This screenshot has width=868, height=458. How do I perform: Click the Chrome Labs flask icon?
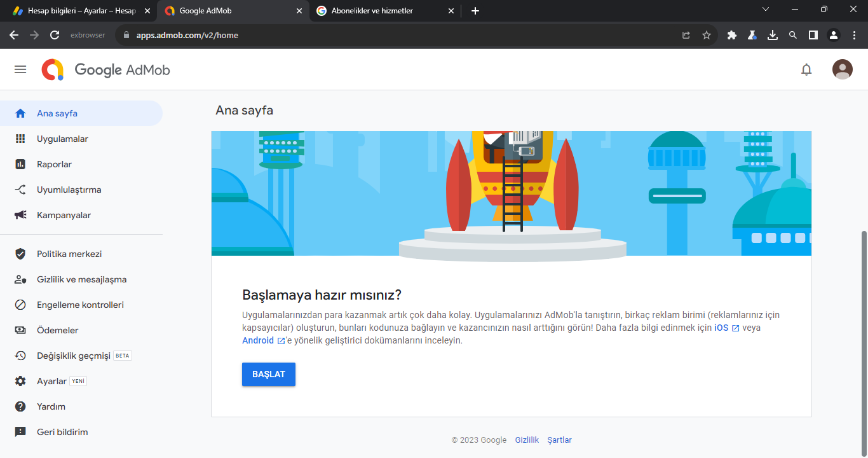tap(752, 36)
